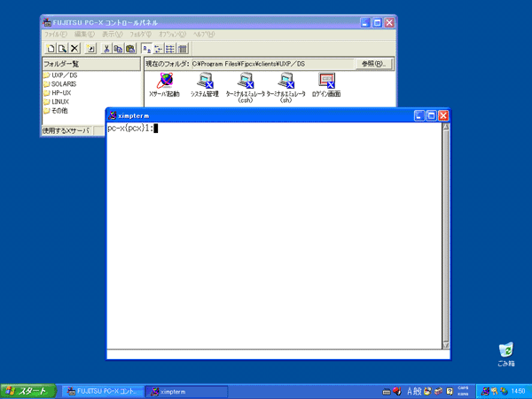Click the IME input mode A indicator
The image size is (532, 399).
pos(410,392)
